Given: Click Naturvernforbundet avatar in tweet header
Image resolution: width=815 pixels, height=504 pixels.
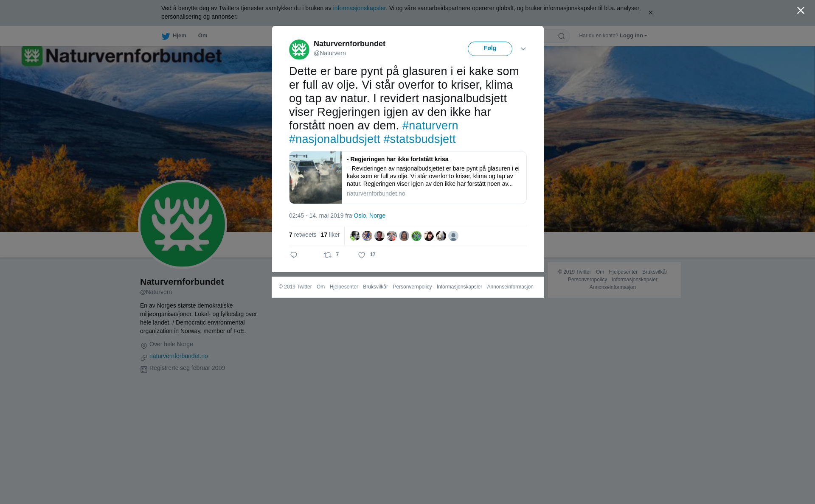Looking at the screenshot, I should (x=299, y=50).
